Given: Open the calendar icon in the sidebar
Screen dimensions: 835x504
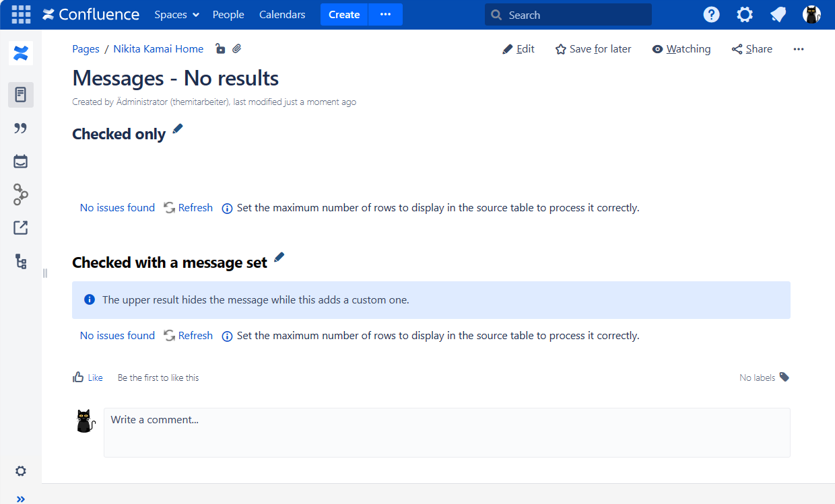Looking at the screenshot, I should click(x=21, y=161).
